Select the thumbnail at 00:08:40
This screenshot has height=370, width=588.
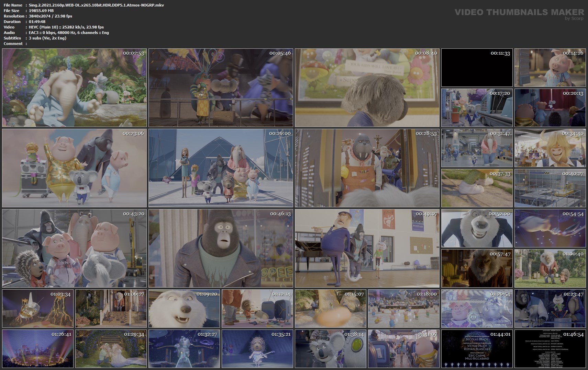(x=367, y=88)
